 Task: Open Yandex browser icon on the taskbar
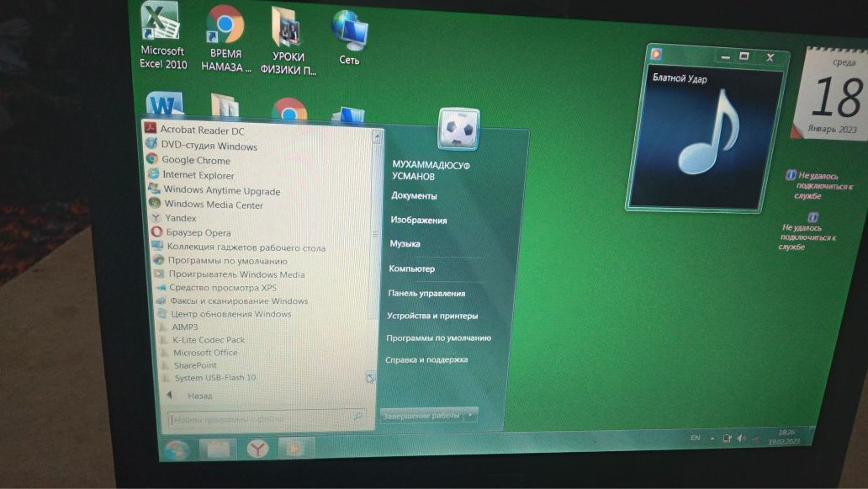pos(257,449)
